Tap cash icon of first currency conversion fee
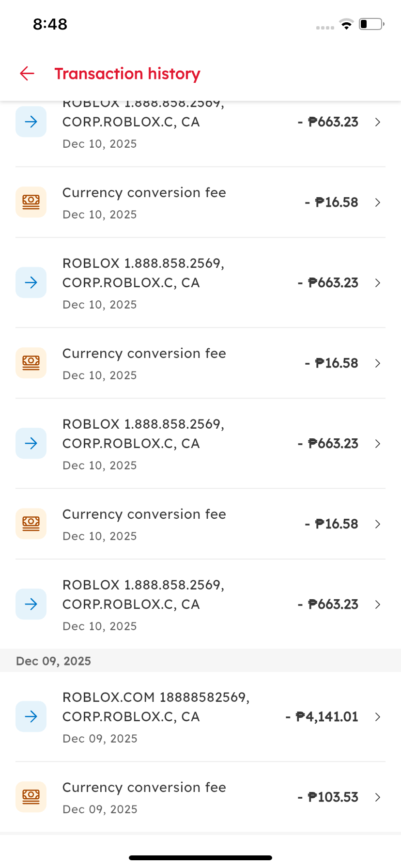 31,202
